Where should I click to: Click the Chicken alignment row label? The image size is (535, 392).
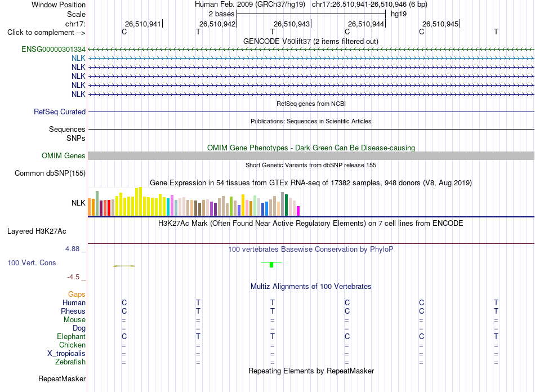72,345
